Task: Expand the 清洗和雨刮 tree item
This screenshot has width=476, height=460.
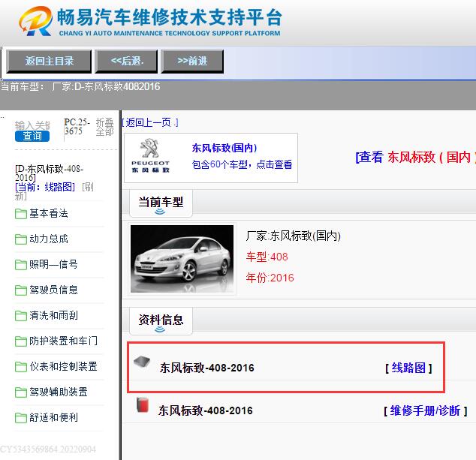Action: pyautogui.click(x=53, y=315)
